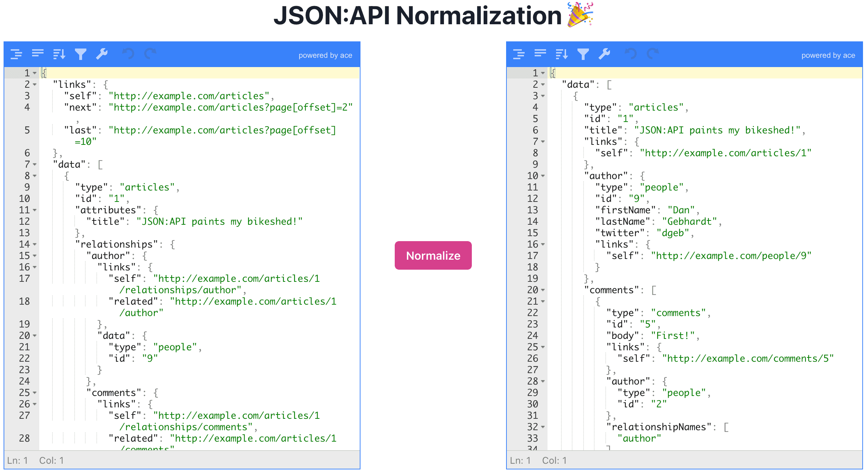
Task: Open filter tool in right editor
Action: coord(583,54)
